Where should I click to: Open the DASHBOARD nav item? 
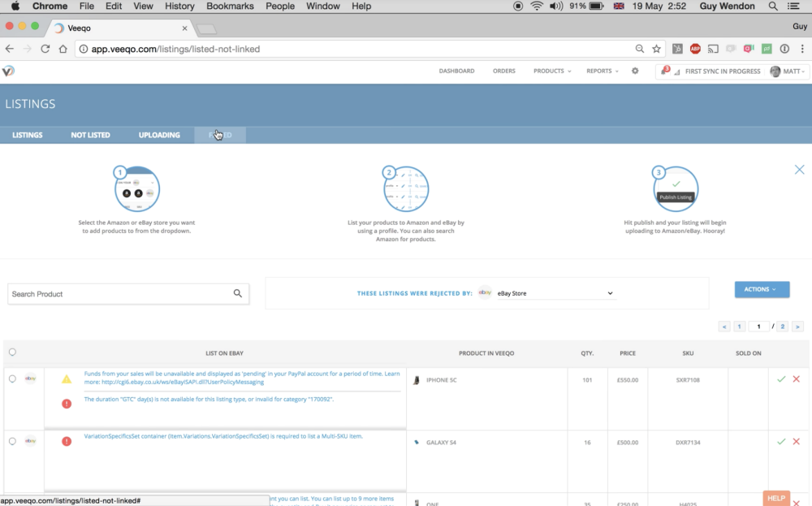click(456, 71)
